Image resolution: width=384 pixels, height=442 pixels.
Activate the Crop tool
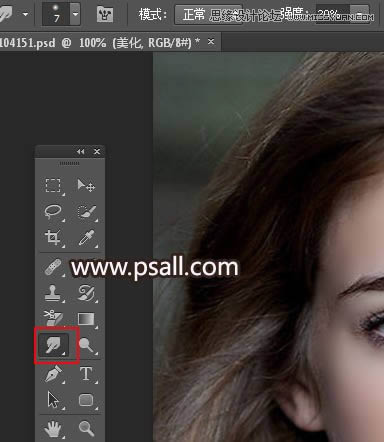pos(53,238)
